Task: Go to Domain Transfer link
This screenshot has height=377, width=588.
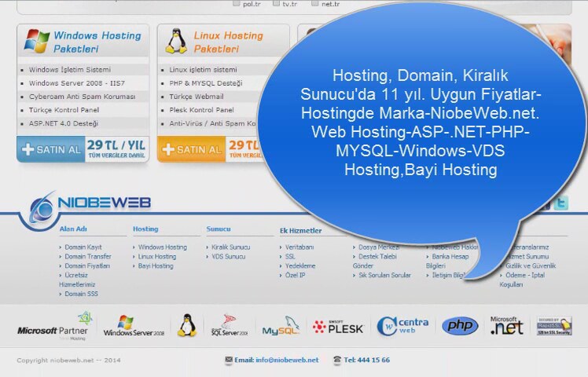Action: coord(88,257)
